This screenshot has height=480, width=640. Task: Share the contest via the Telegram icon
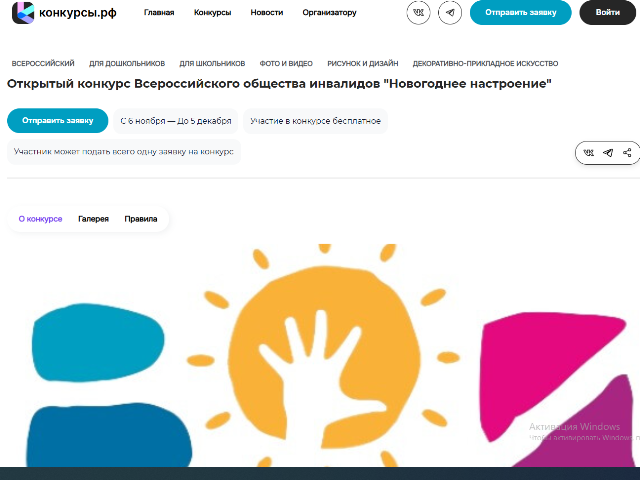click(x=608, y=153)
